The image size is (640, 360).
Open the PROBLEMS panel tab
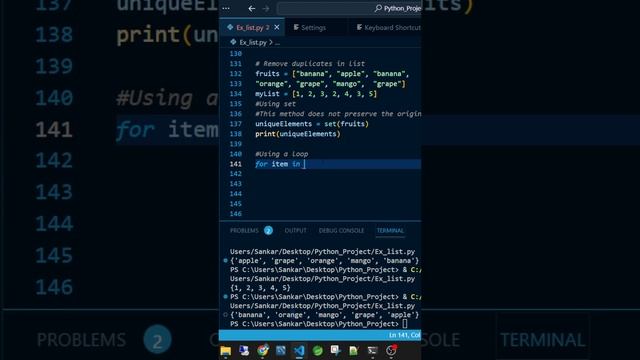(244, 231)
